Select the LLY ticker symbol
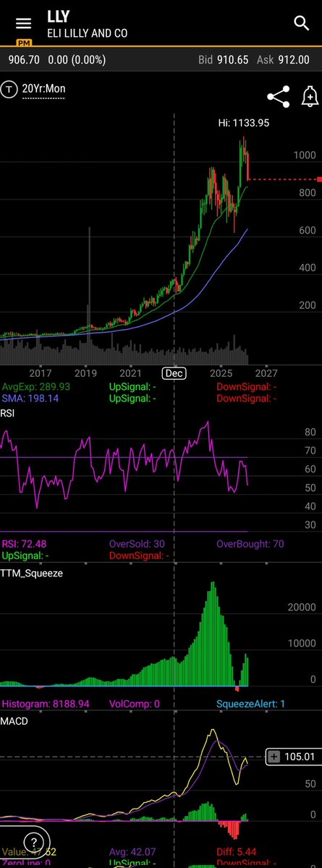Screen dimensions: 322x868 coord(60,17)
